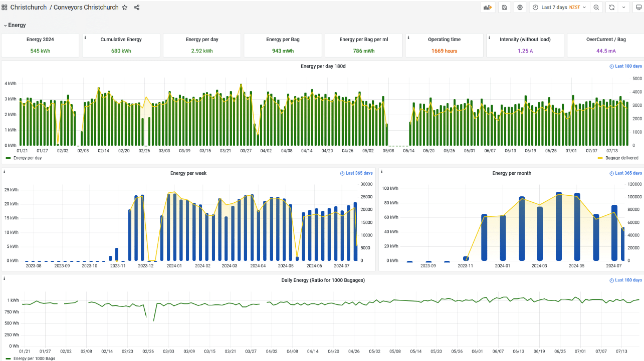Toggle the Energy per day legend series
The height and width of the screenshot is (361, 644).
27,158
